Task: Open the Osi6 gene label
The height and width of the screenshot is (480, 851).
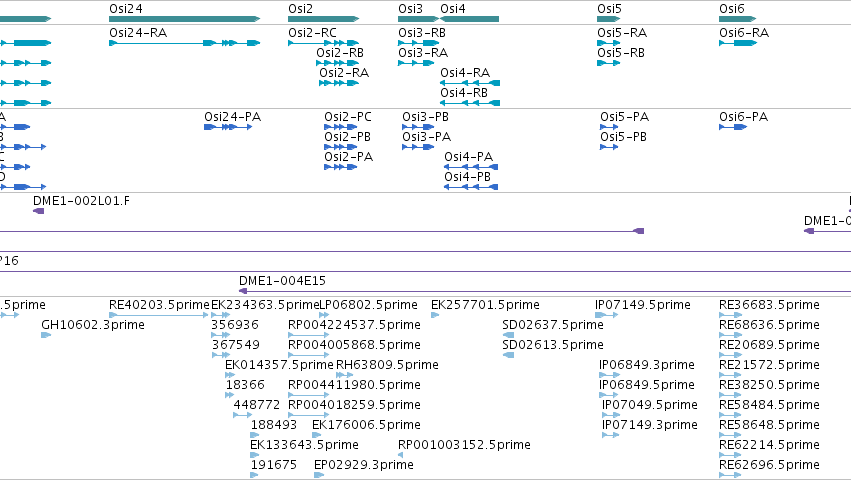Action: tap(732, 9)
